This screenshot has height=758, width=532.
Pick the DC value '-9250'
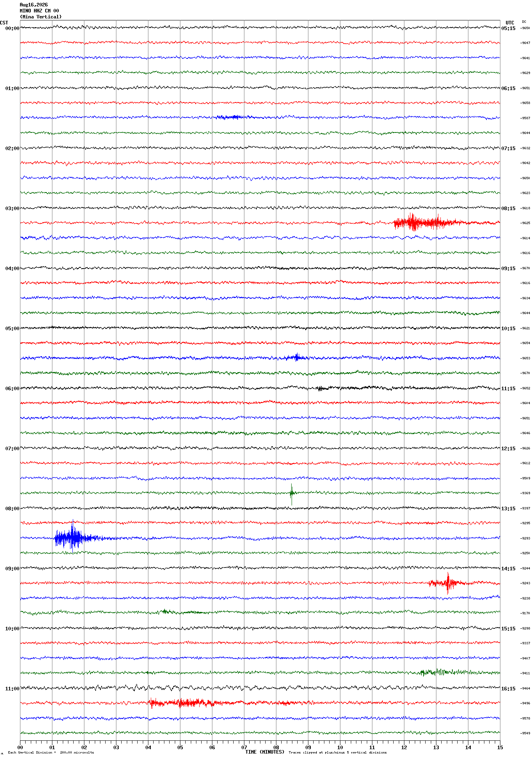pyautogui.click(x=525, y=553)
